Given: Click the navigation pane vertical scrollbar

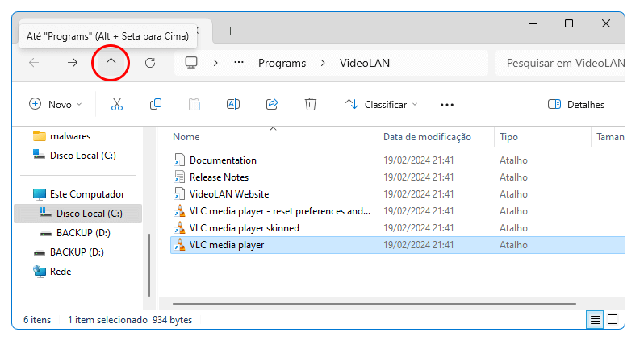Looking at the screenshot, I should (x=149, y=265).
